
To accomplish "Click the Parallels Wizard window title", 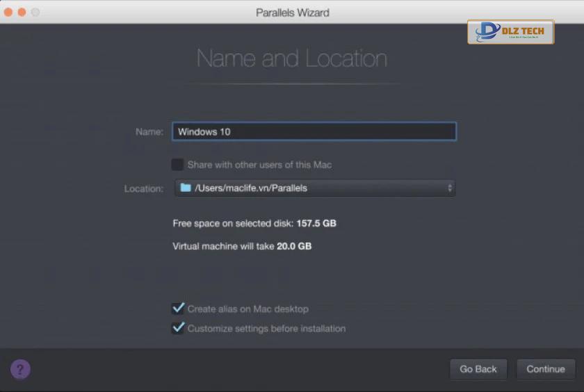I will click(x=293, y=13).
